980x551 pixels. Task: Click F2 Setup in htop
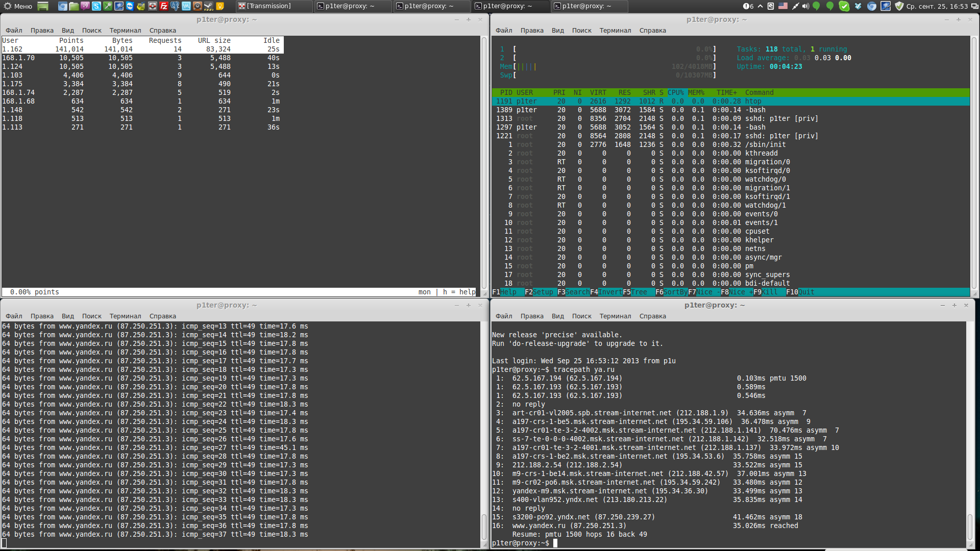(543, 292)
